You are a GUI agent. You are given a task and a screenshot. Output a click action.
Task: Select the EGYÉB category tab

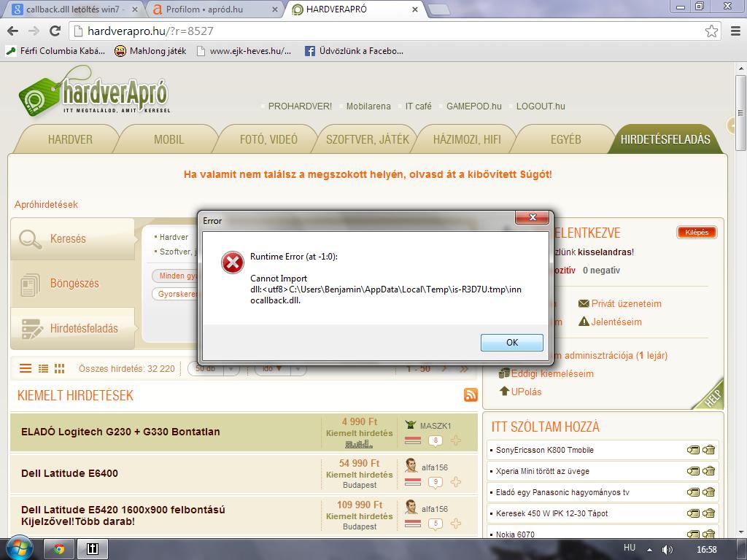pyautogui.click(x=566, y=139)
